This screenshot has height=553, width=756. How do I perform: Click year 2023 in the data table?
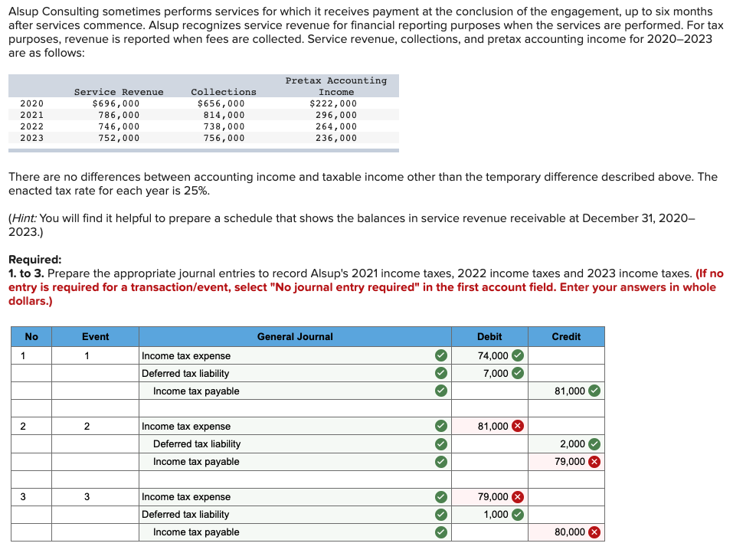coord(32,139)
